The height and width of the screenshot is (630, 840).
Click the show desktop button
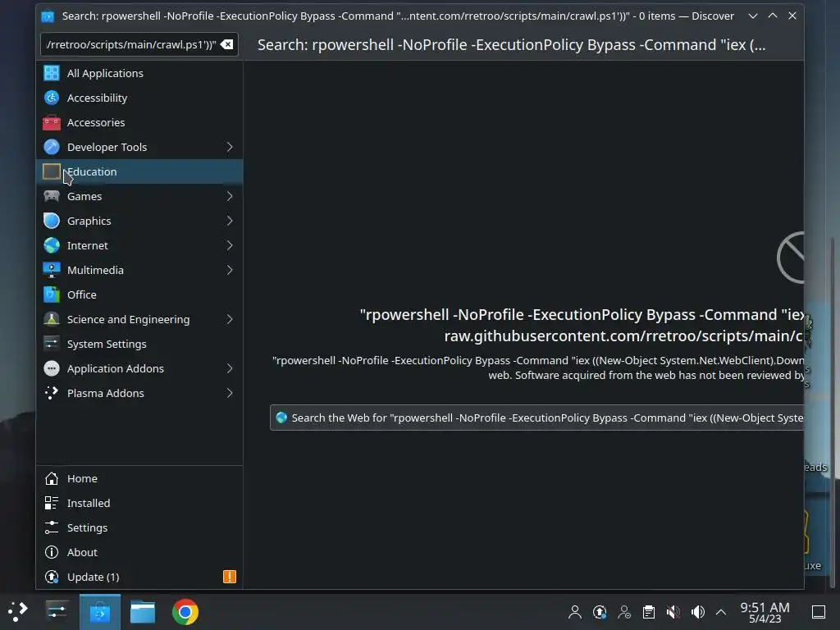[819, 612]
